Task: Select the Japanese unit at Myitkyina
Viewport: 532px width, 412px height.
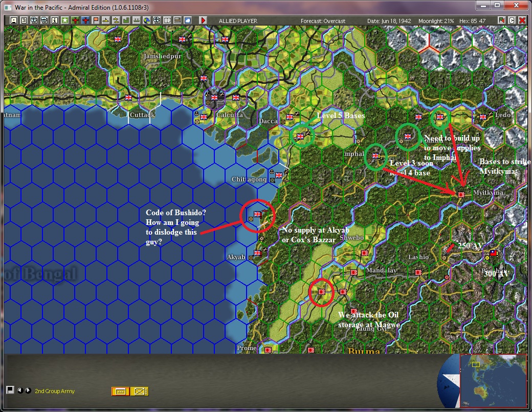Action: tap(461, 195)
